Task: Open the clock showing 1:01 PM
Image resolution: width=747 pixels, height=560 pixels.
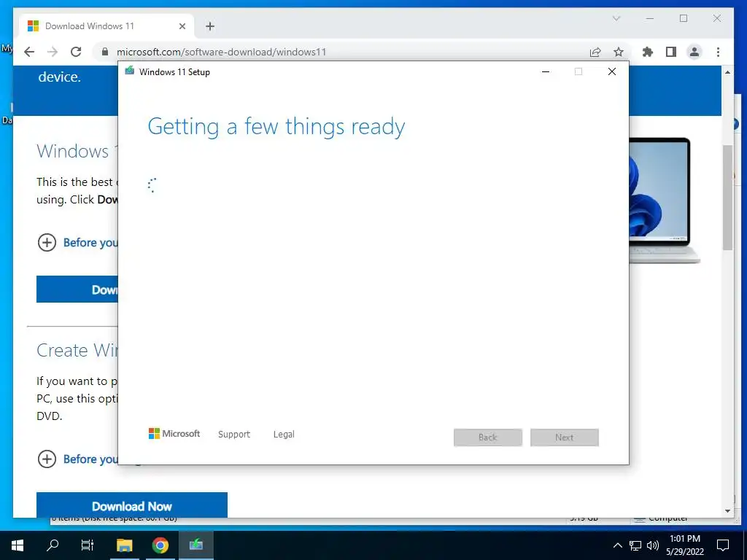Action: [x=685, y=545]
